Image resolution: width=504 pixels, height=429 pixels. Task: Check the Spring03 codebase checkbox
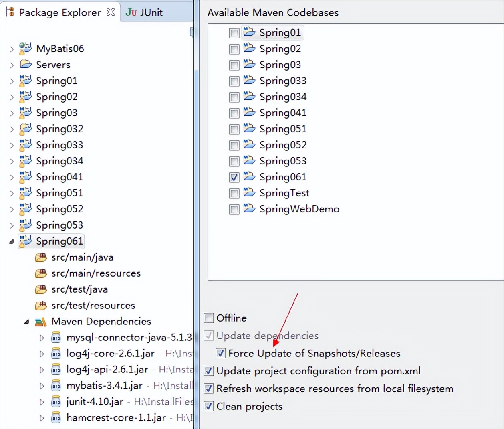[234, 65]
